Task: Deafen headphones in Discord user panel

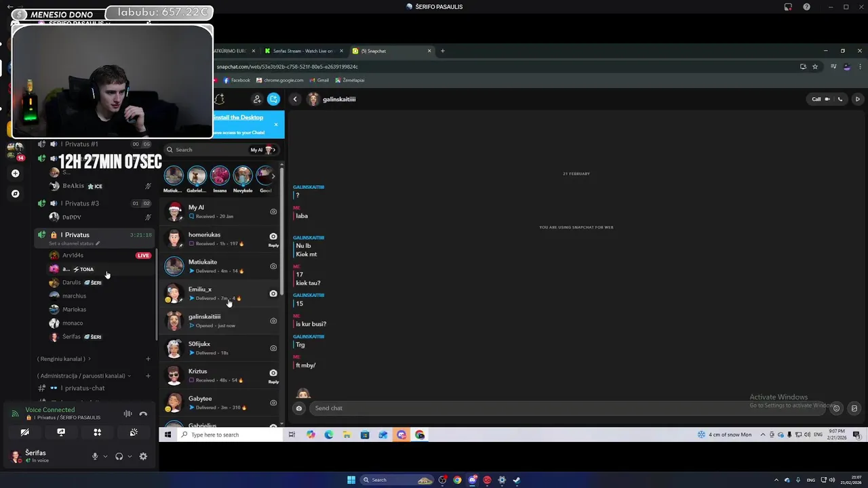Action: pyautogui.click(x=119, y=456)
